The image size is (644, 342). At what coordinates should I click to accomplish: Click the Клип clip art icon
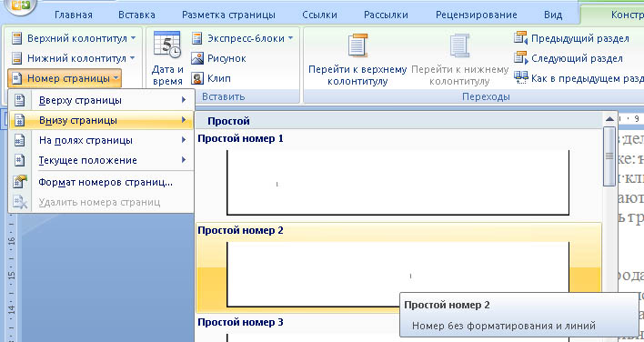pos(197,78)
